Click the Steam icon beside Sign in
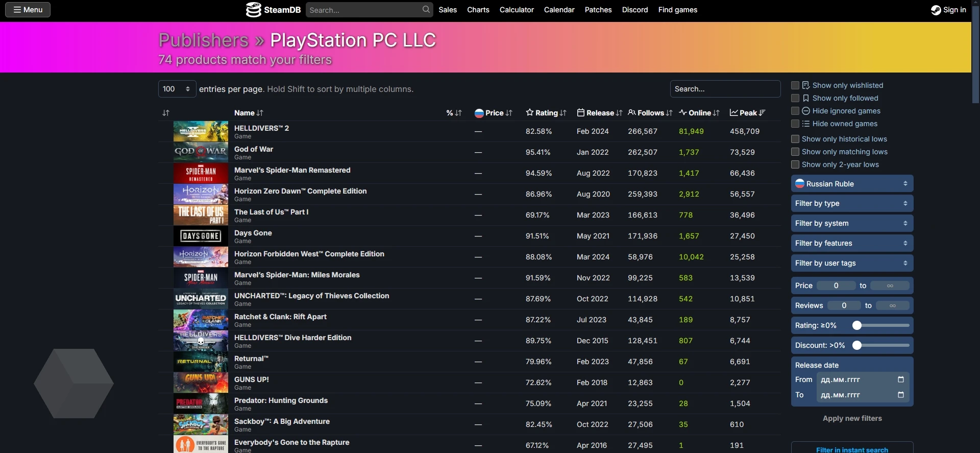Viewport: 980px width, 453px height. 936,10
